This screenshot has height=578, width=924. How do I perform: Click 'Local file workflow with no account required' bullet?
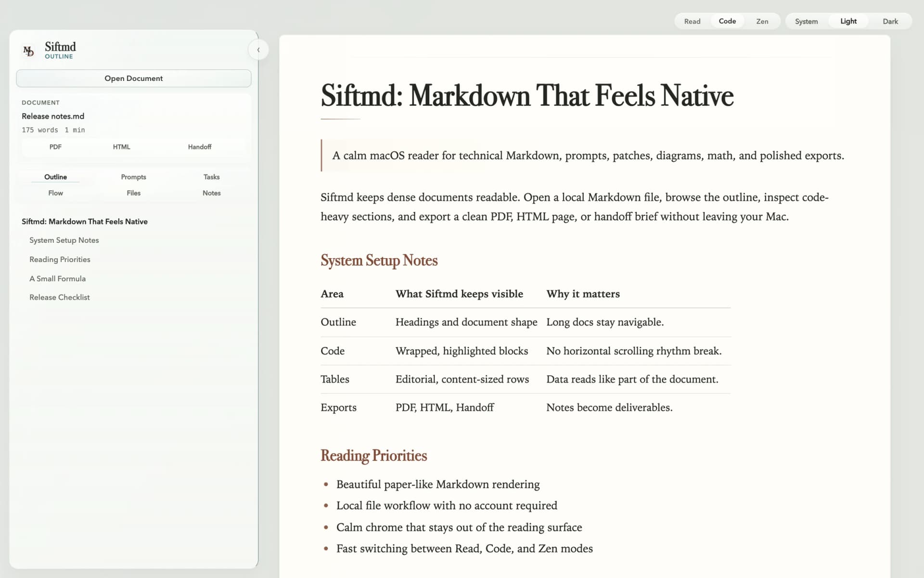coord(447,506)
